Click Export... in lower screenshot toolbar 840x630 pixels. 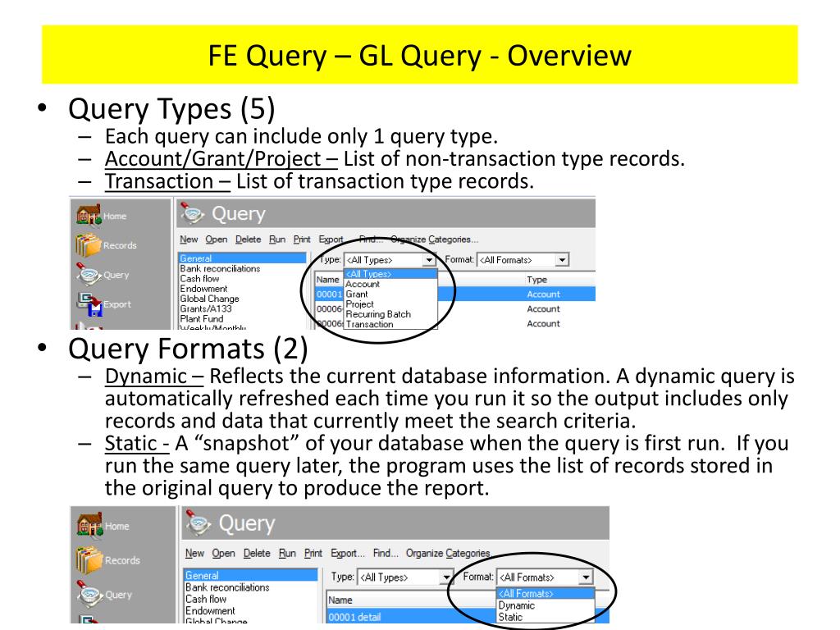point(347,553)
